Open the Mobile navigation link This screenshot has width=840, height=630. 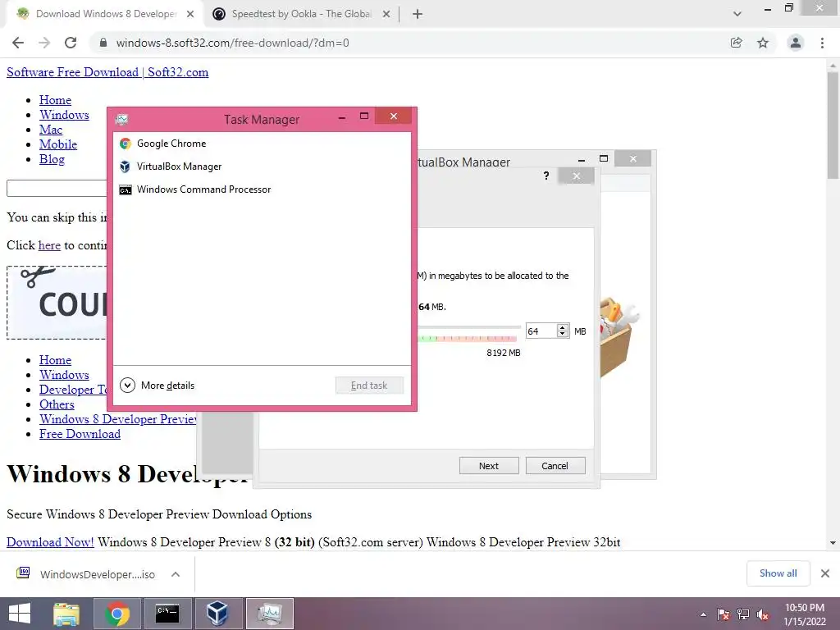[x=58, y=144]
